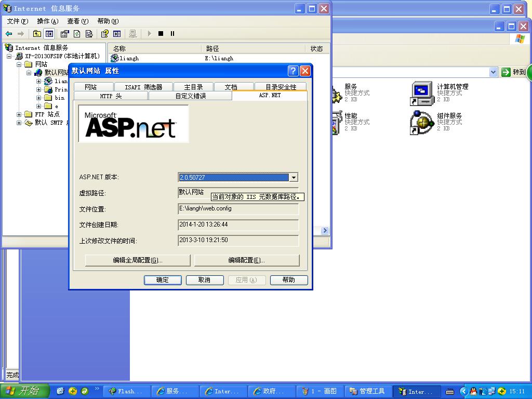
Task: Click the help question mark in dialog title bar
Action: pyautogui.click(x=293, y=71)
